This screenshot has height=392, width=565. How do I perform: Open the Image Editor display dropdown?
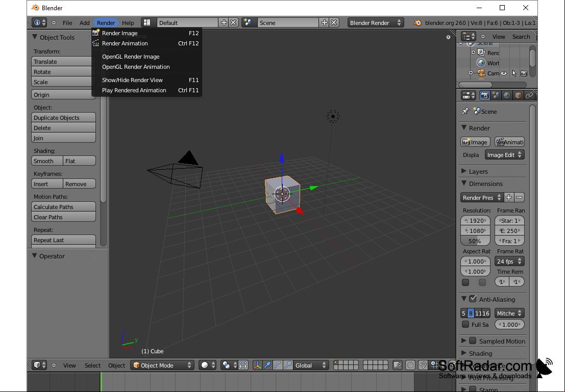(x=504, y=155)
